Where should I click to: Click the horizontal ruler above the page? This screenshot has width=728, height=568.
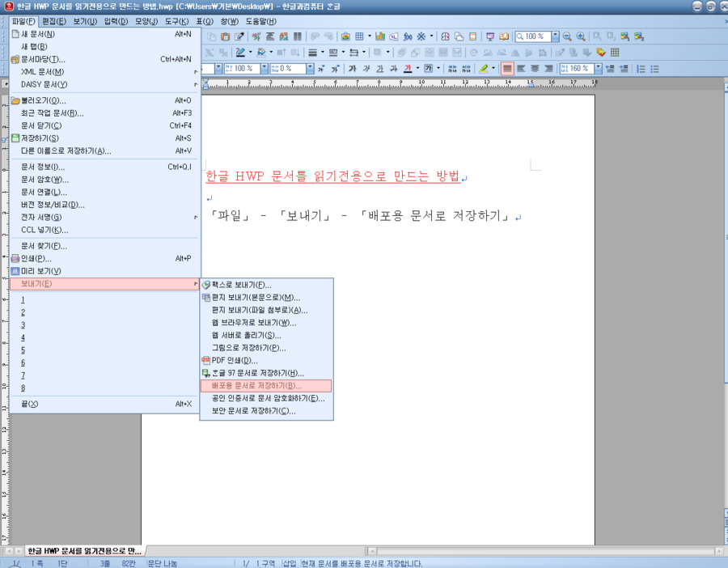pos(400,83)
